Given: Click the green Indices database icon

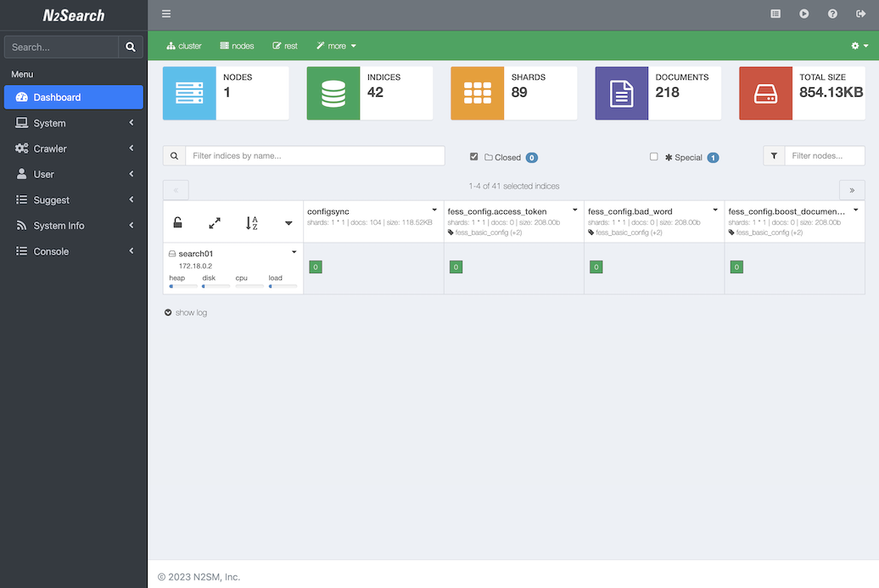Looking at the screenshot, I should point(333,93).
